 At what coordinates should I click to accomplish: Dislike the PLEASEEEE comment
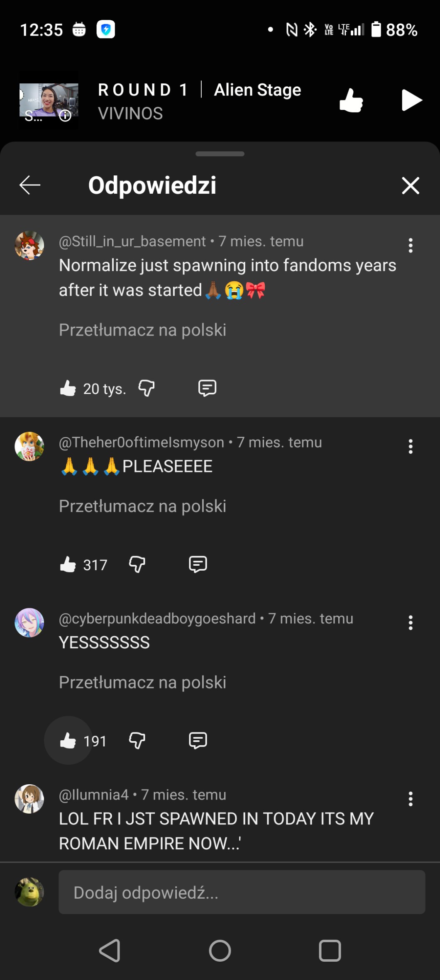(x=137, y=564)
